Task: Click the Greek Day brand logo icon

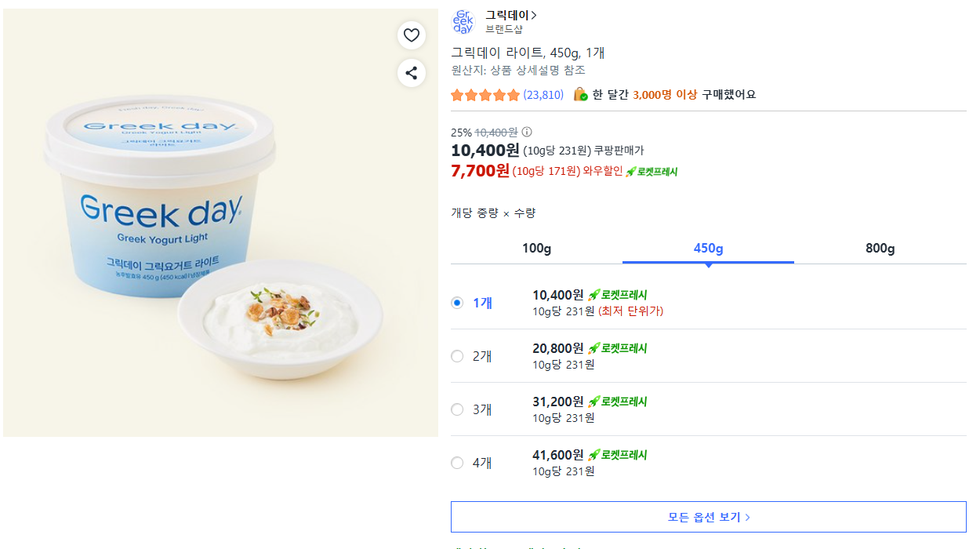Action: click(x=463, y=22)
